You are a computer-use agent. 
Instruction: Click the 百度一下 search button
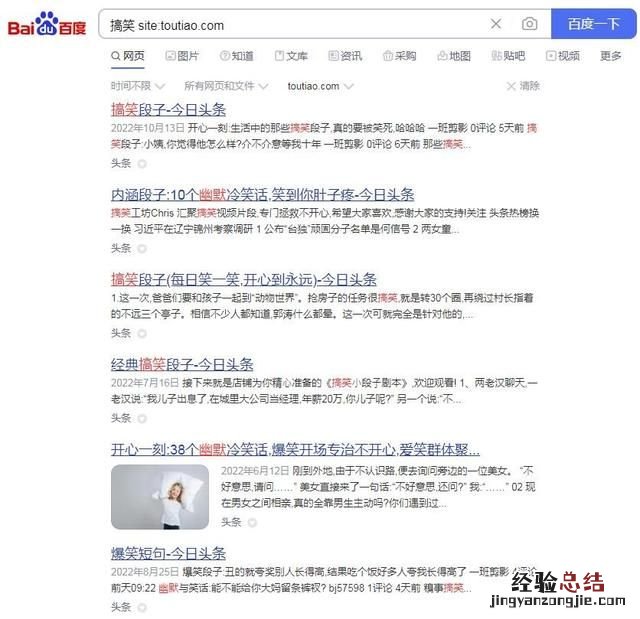coord(593,24)
